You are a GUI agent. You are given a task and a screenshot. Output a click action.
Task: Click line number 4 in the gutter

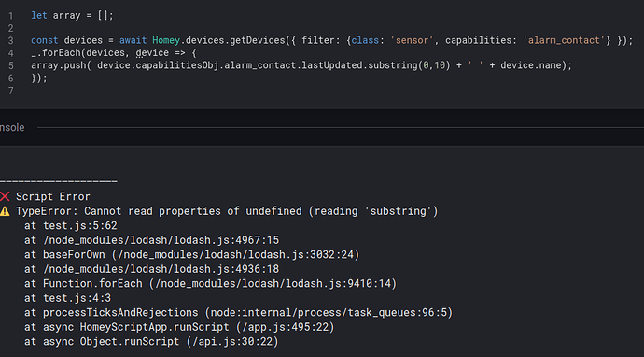click(10, 53)
